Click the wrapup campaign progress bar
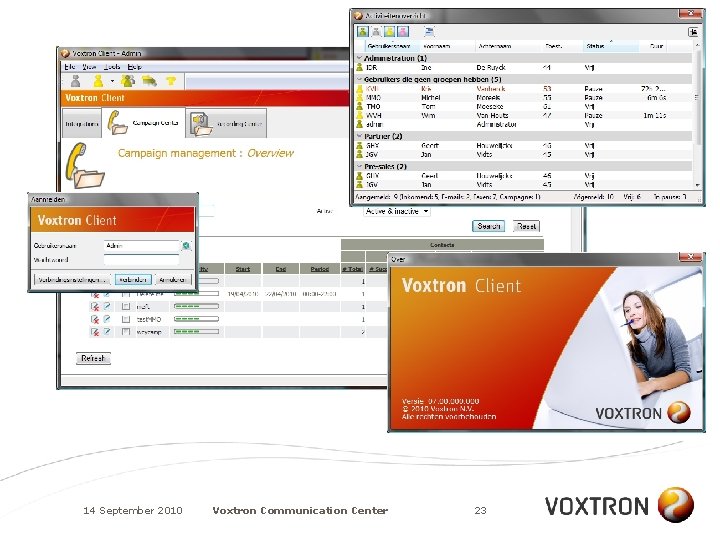This screenshot has height=540, width=720. click(x=197, y=331)
